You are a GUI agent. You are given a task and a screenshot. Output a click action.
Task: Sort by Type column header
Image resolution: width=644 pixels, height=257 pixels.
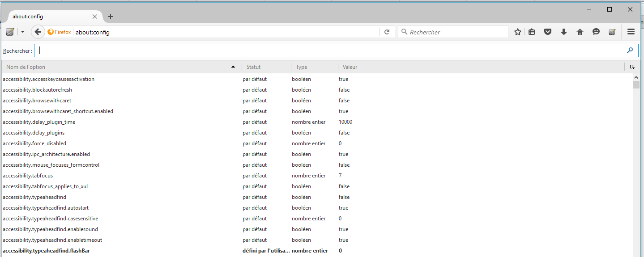[x=315, y=67]
